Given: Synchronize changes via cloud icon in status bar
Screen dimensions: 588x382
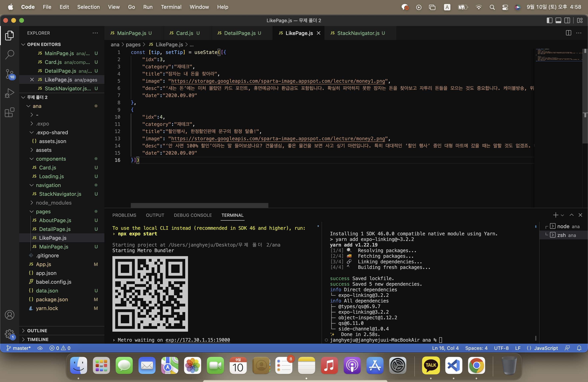Looking at the screenshot, I should pos(40,348).
